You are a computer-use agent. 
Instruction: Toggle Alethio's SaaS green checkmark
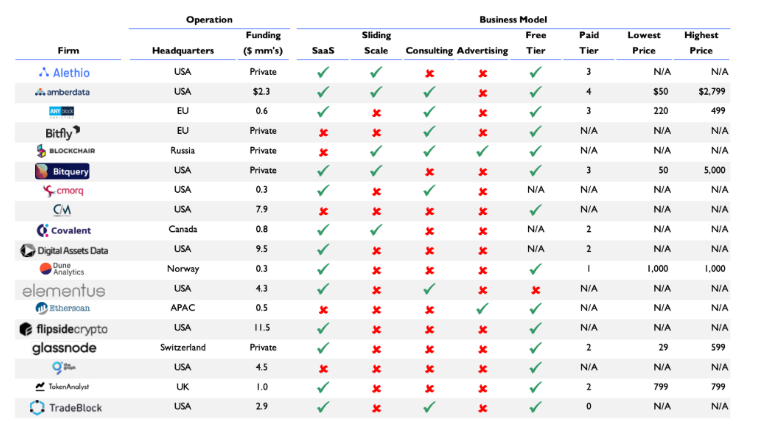click(x=323, y=73)
